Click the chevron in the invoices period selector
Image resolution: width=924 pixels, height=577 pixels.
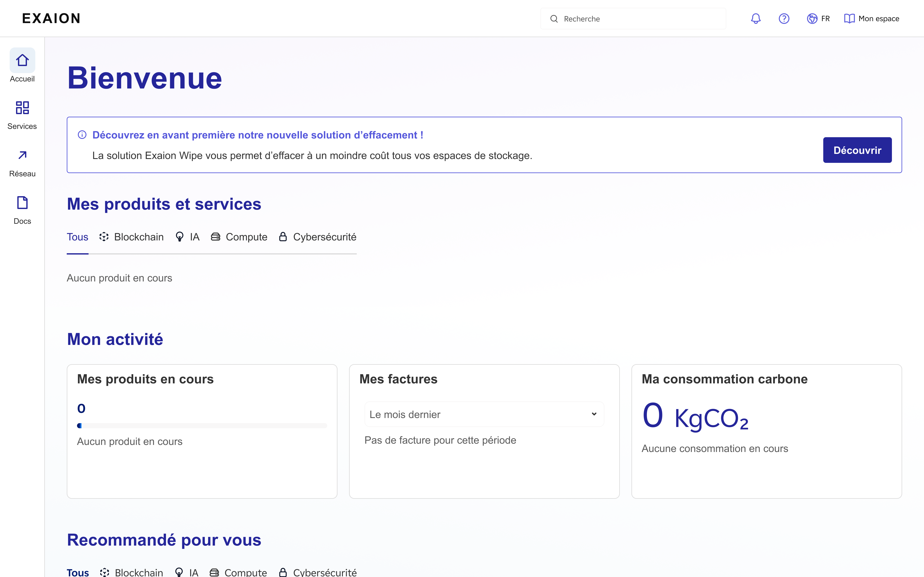click(594, 414)
